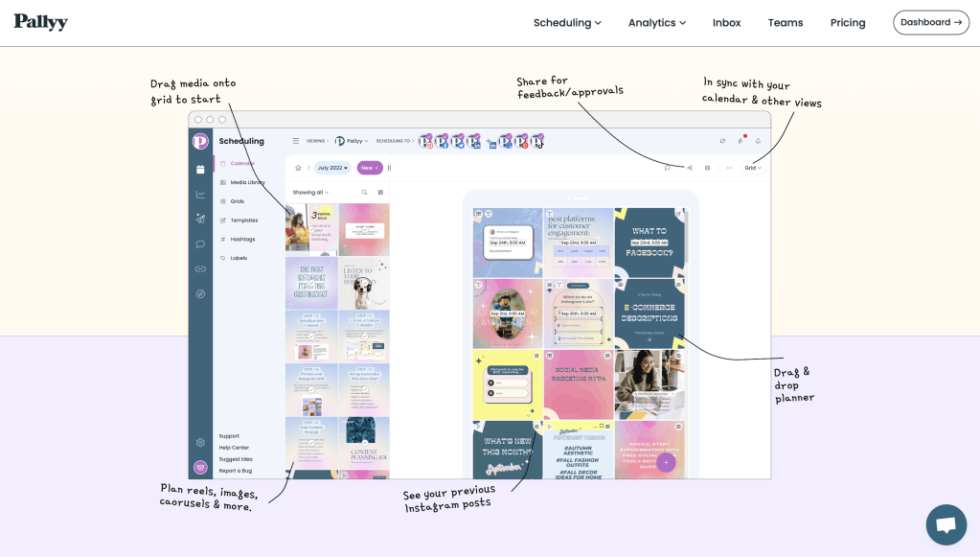Expand the Analytics menu in the top navigation
This screenshot has height=557, width=980.
(656, 23)
